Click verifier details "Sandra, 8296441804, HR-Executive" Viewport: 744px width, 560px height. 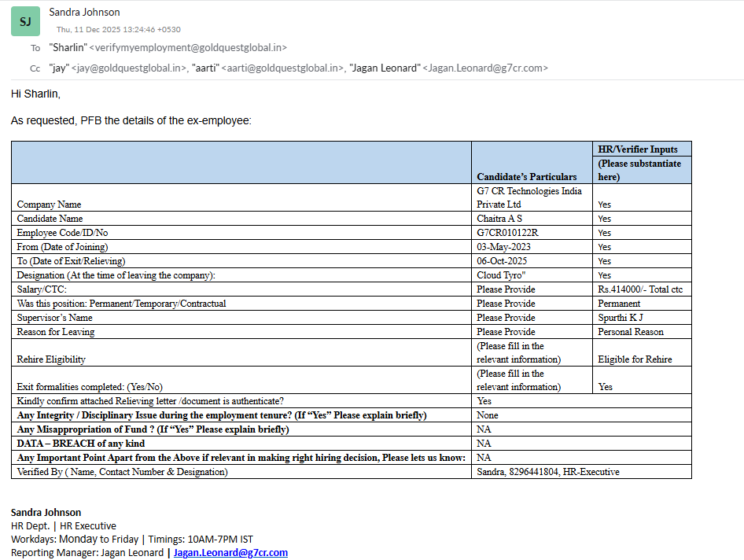(x=547, y=472)
